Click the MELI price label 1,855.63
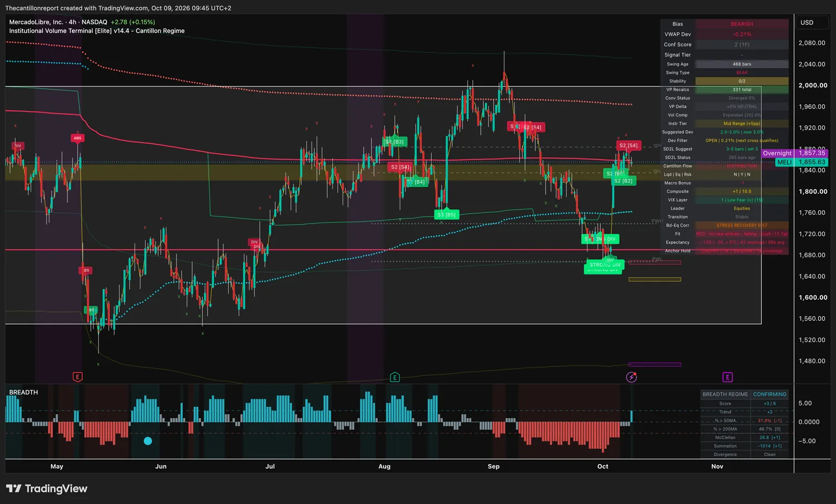The image size is (836, 504). point(801,162)
